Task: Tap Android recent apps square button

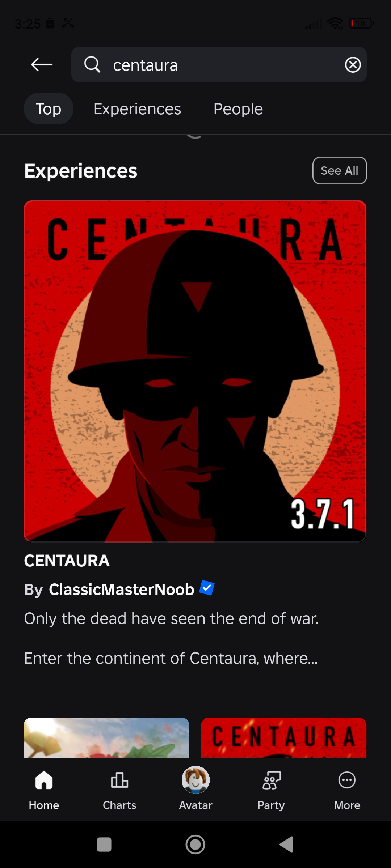Action: coord(104,844)
